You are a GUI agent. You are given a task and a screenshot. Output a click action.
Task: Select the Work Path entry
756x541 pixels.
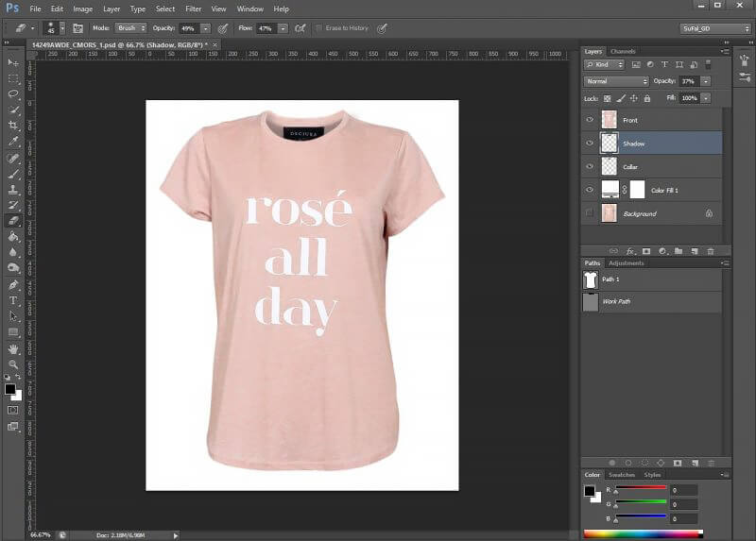(x=652, y=301)
